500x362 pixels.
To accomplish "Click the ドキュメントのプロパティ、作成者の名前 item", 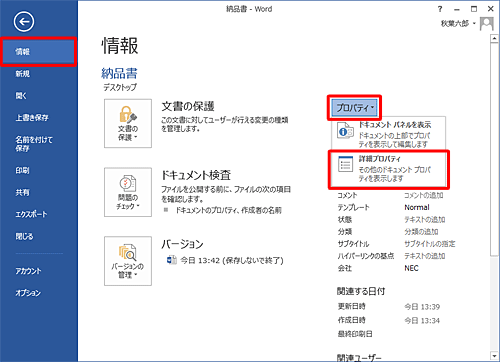I will (x=229, y=210).
